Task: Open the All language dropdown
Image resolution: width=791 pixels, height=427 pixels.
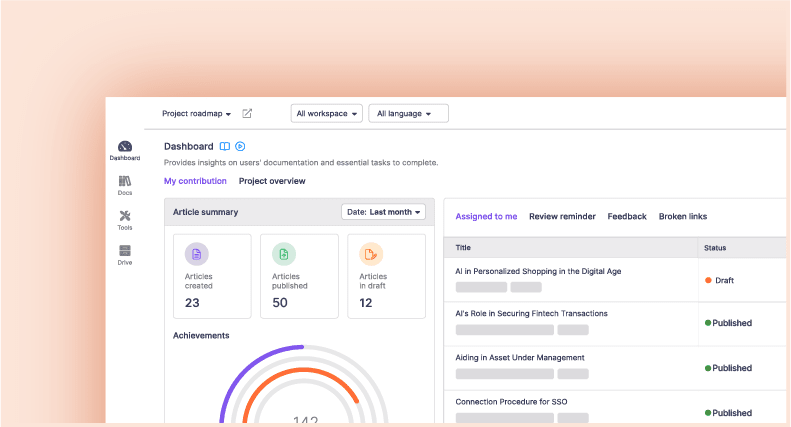Action: (x=408, y=114)
